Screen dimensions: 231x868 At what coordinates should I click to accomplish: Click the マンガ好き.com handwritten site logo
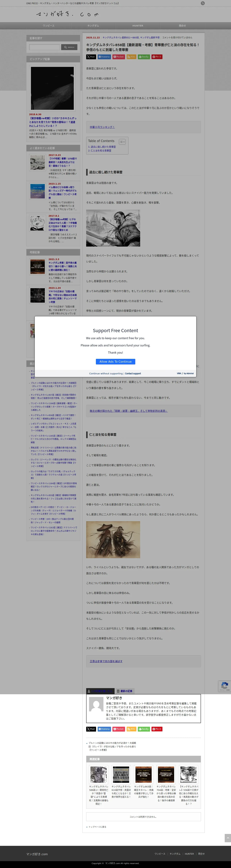pyautogui.click(x=67, y=14)
